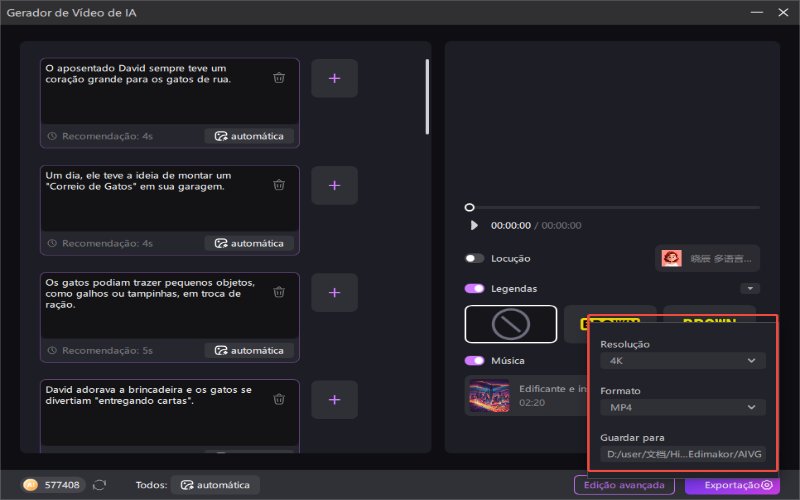
Task: Delete the "Correio de Gatos" scene
Action: [279, 185]
